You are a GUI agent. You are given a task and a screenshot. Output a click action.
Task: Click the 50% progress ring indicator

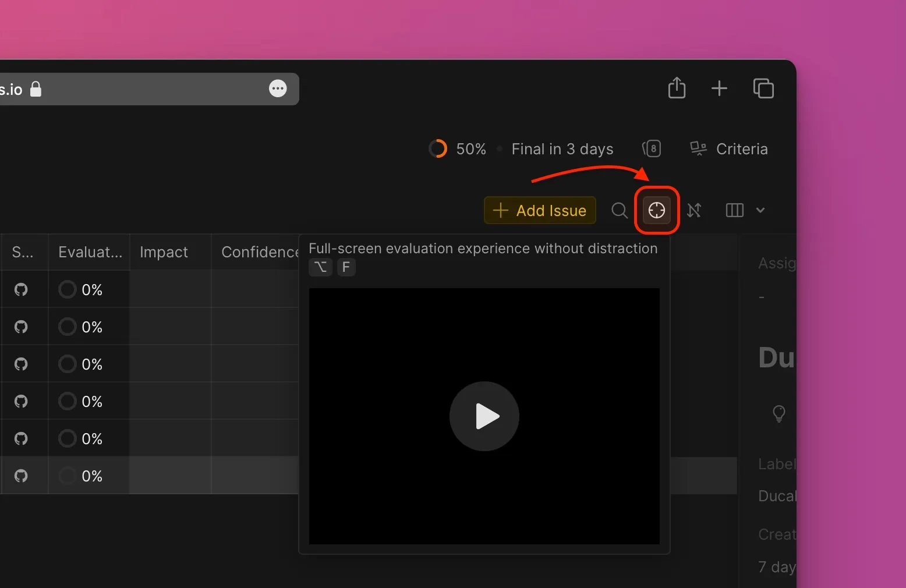[438, 149]
